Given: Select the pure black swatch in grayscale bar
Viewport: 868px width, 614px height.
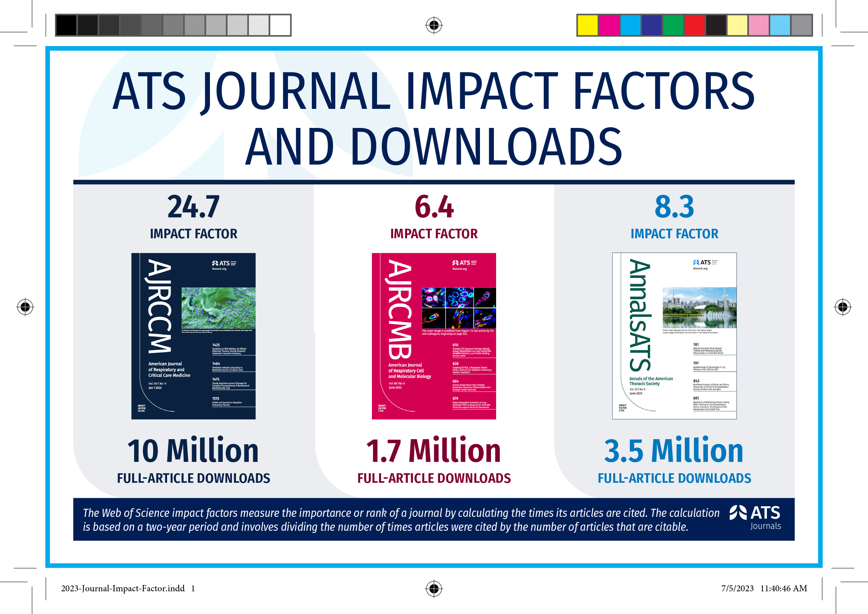Looking at the screenshot, I should click(66, 25).
